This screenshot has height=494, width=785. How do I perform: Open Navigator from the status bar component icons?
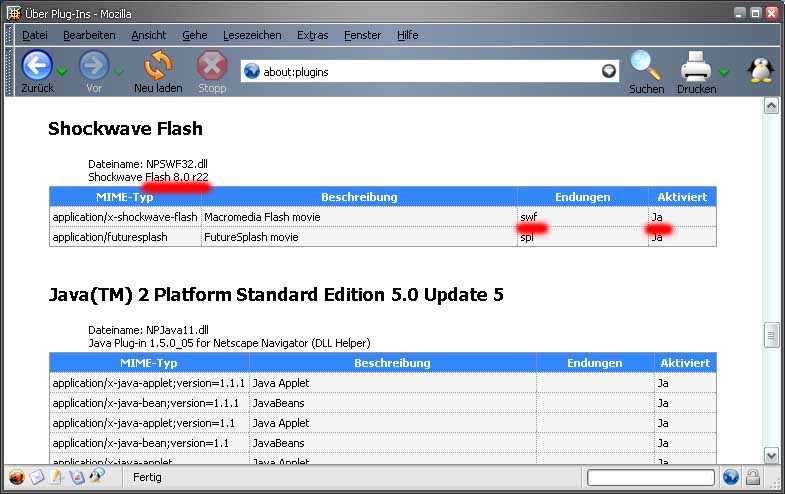[17, 476]
